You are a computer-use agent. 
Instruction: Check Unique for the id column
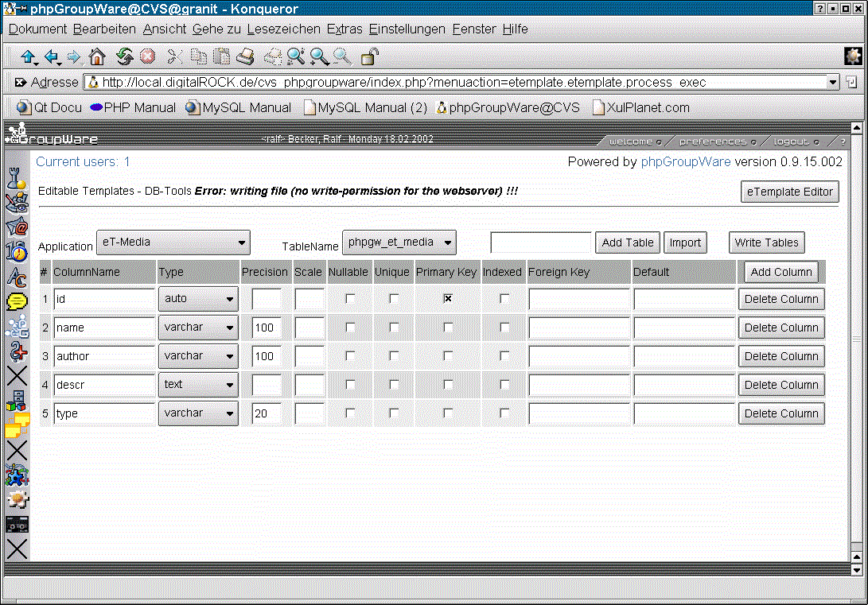coord(394,299)
